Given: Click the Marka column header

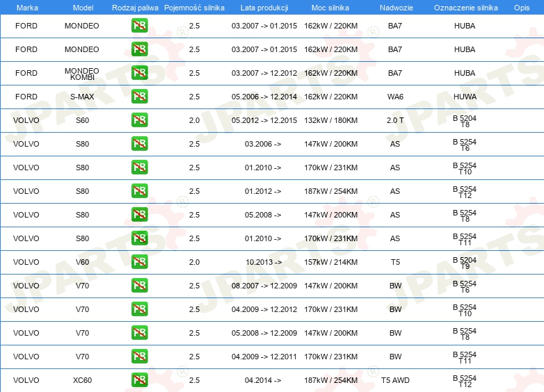Looking at the screenshot, I should coord(27,7).
